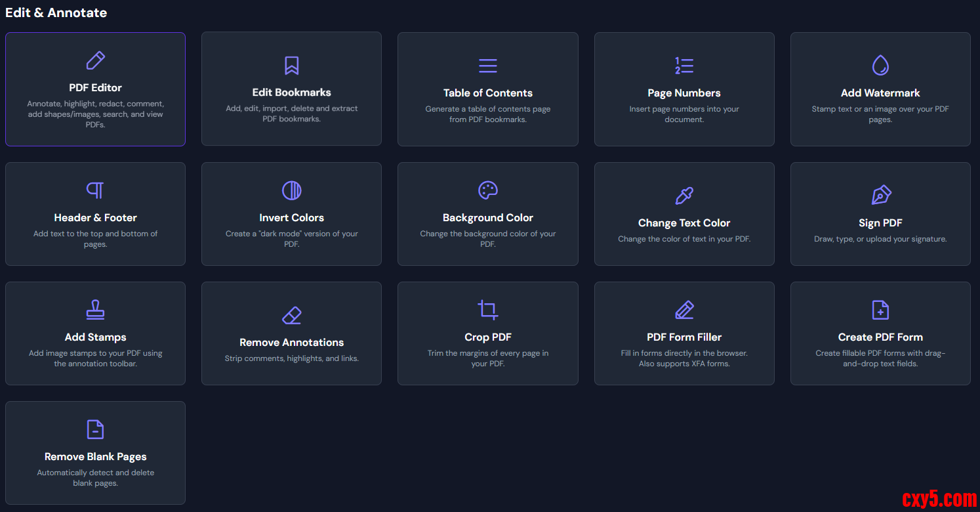Click the Background Color palette icon
The image size is (980, 512).
(487, 190)
